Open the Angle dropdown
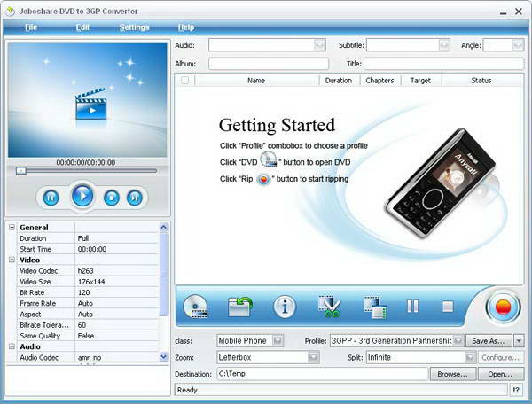532x404 pixels. [x=518, y=45]
